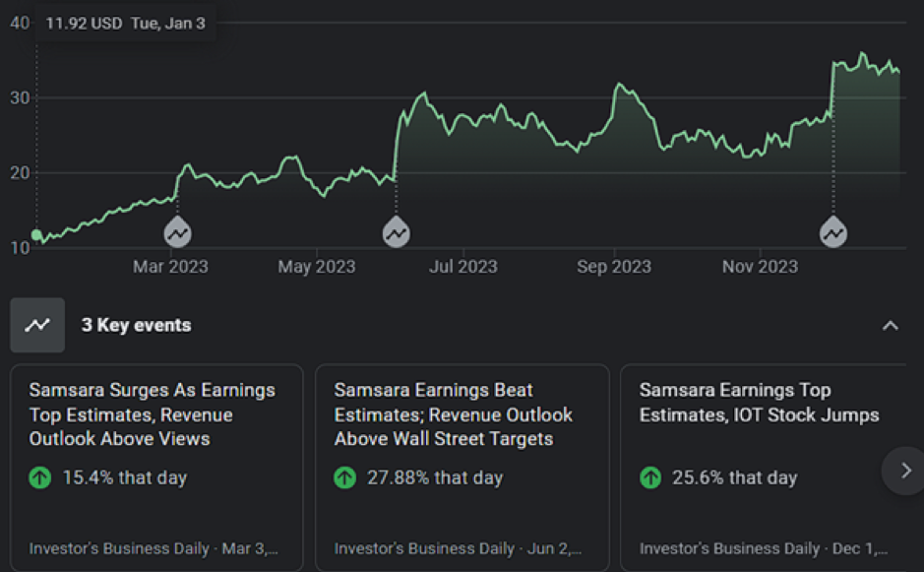The height and width of the screenshot is (572, 924).
Task: Click Investor's Business Daily source dated Dec 1
Action: pyautogui.click(x=763, y=548)
